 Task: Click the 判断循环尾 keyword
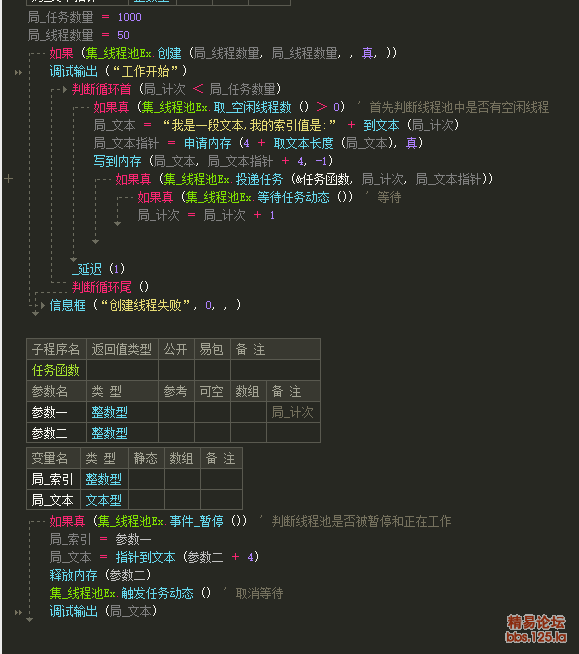[x=101, y=287]
